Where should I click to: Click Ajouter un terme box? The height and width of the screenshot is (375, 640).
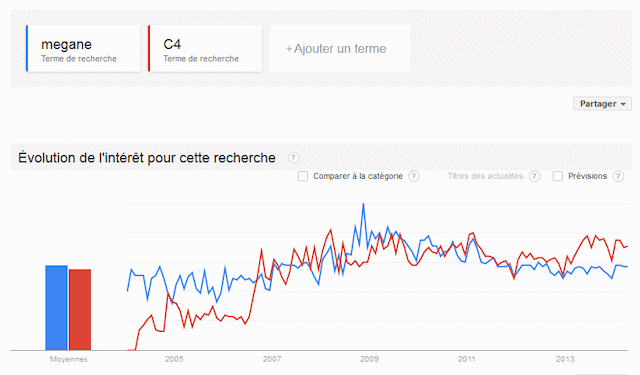click(x=339, y=49)
